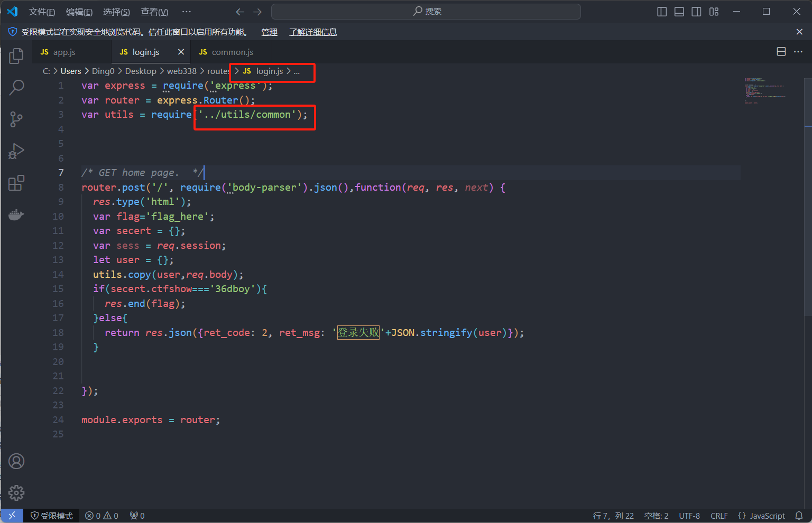Open the Search view in activity bar
This screenshot has height=523, width=812.
pyautogui.click(x=16, y=87)
